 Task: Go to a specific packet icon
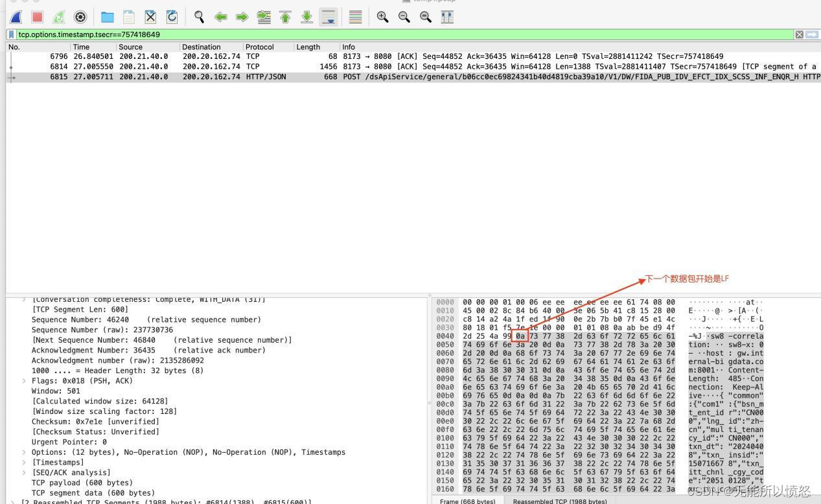(x=264, y=17)
